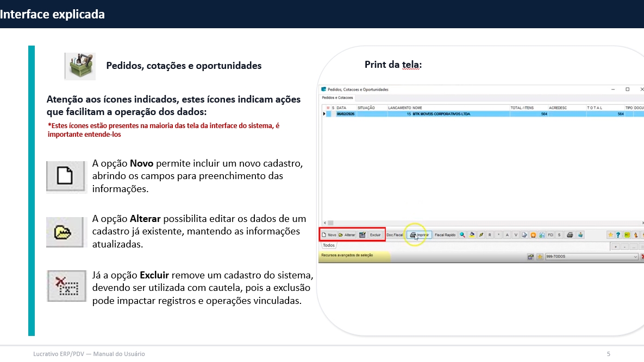Click the large Novo blank page icon

(x=66, y=176)
